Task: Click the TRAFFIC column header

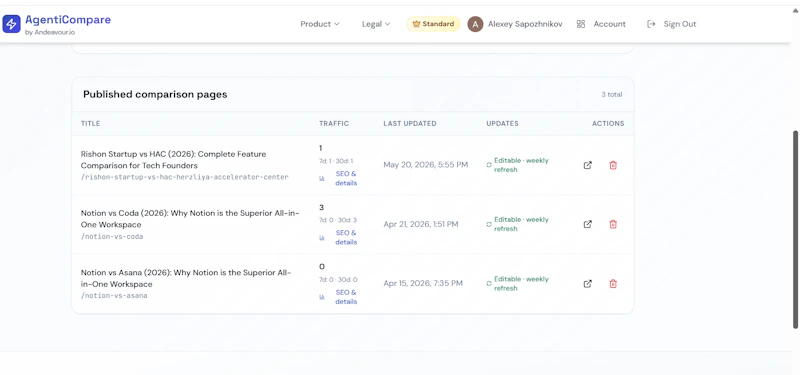Action: (334, 123)
